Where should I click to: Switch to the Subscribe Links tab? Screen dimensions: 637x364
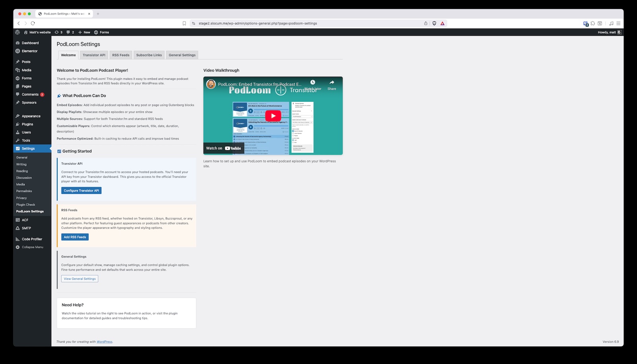pos(149,55)
